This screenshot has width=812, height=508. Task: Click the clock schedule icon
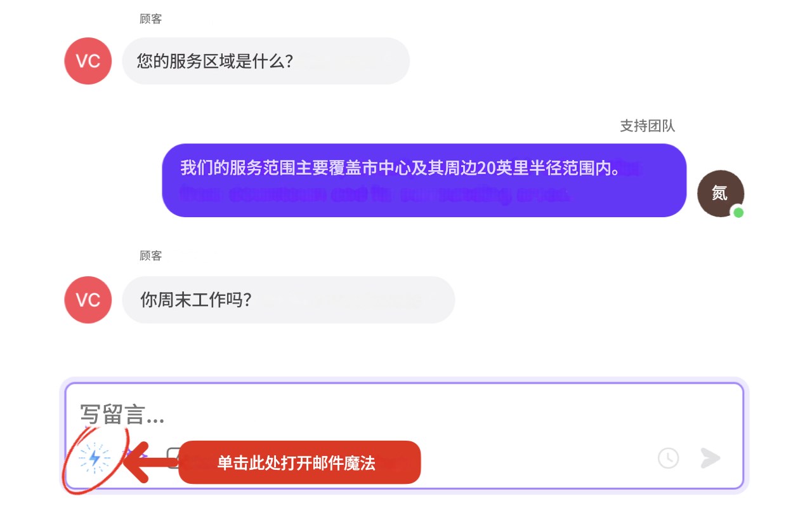point(668,458)
